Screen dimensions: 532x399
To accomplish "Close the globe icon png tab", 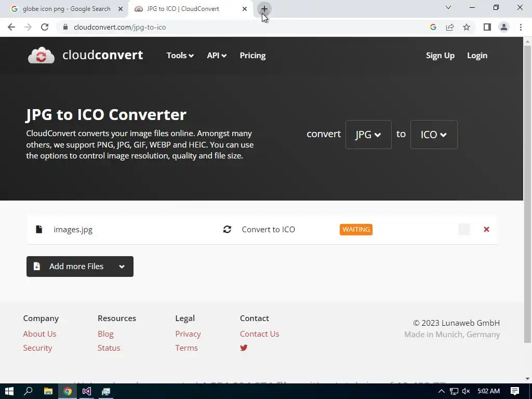I will (x=121, y=9).
